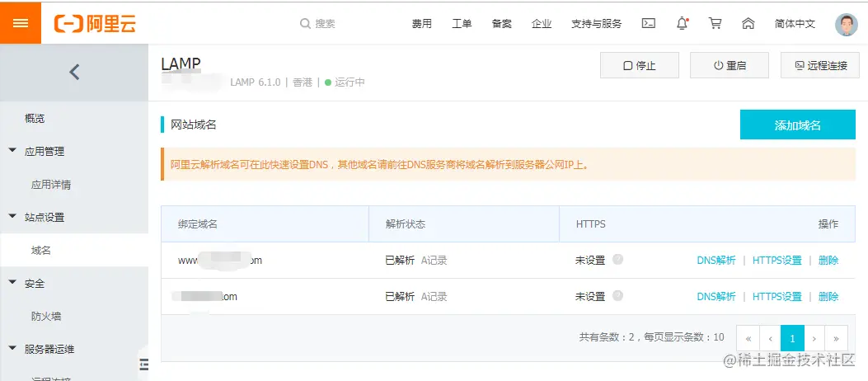Click the sidebar collapse handle icon
Viewport: 868px width, 381px height.
coord(144,364)
